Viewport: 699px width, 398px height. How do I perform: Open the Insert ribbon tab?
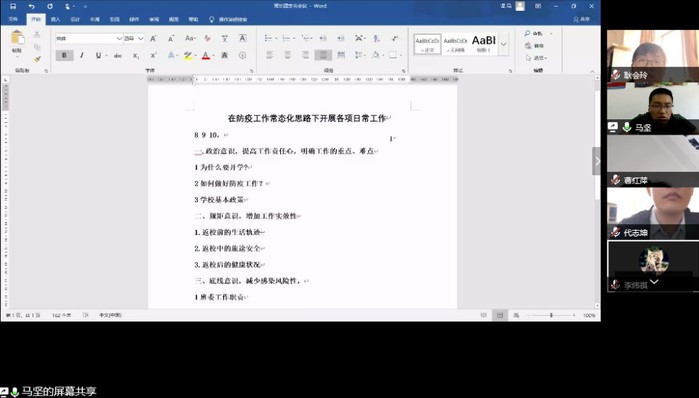[55, 20]
